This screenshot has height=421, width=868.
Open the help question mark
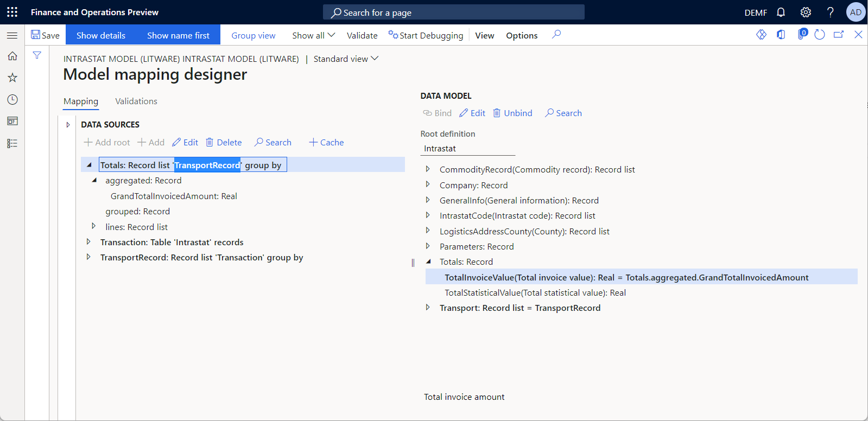pos(830,12)
